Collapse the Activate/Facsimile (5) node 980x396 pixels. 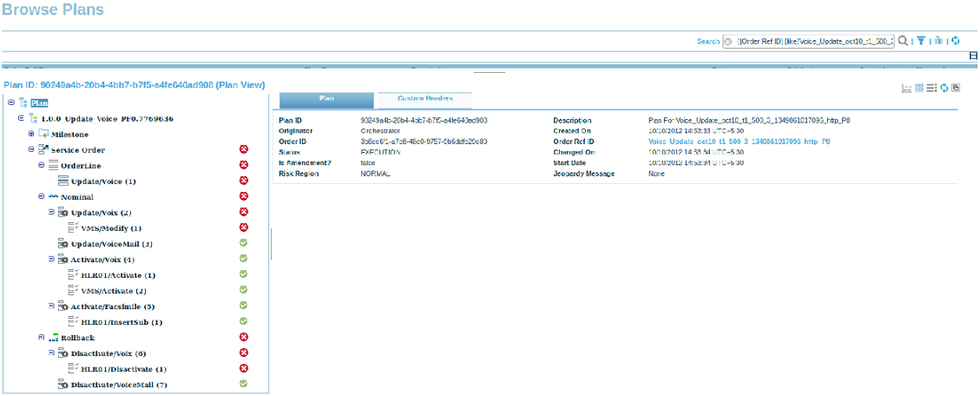tap(51, 306)
